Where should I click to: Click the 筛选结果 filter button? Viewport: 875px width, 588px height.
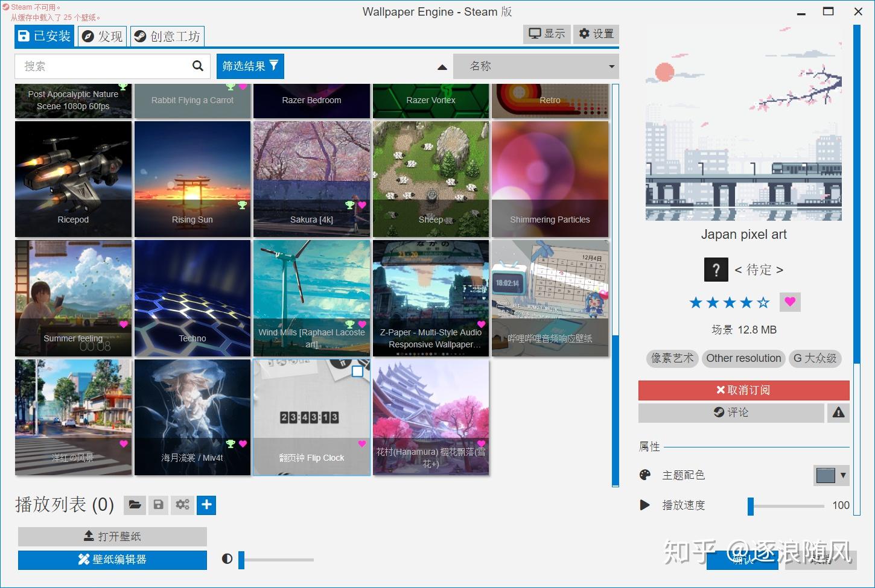pyautogui.click(x=250, y=66)
